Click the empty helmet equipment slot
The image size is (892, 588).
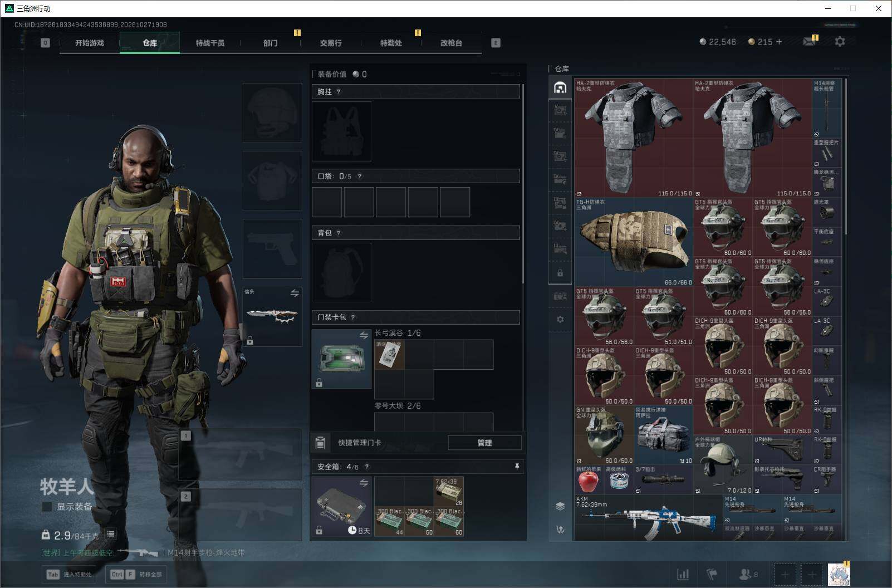point(272,112)
